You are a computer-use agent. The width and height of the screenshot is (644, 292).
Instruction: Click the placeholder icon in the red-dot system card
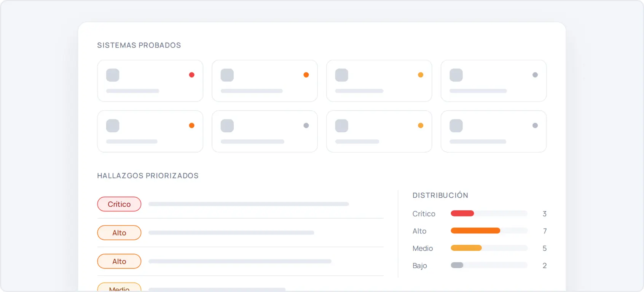pyautogui.click(x=113, y=75)
